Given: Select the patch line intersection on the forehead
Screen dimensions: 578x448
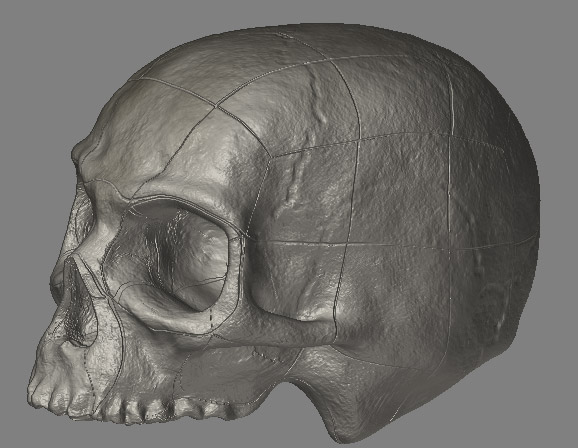Looking at the screenshot, I should click(216, 106).
